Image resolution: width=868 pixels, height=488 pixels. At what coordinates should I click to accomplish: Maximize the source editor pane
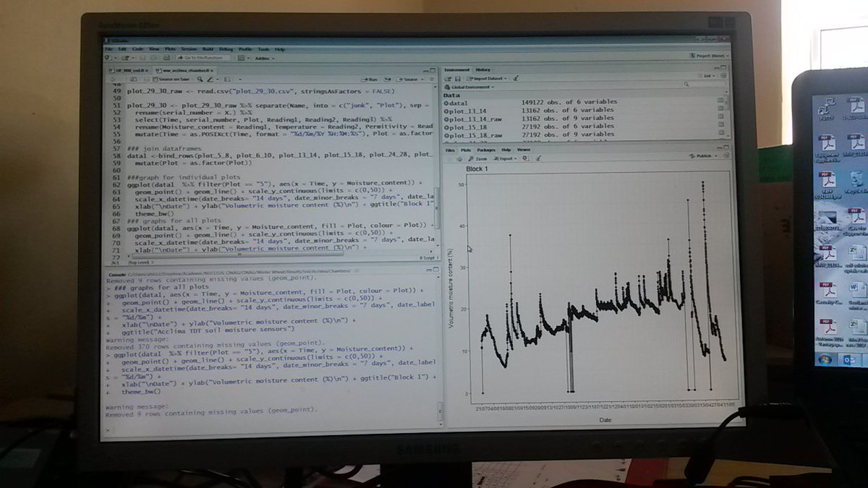pos(433,70)
